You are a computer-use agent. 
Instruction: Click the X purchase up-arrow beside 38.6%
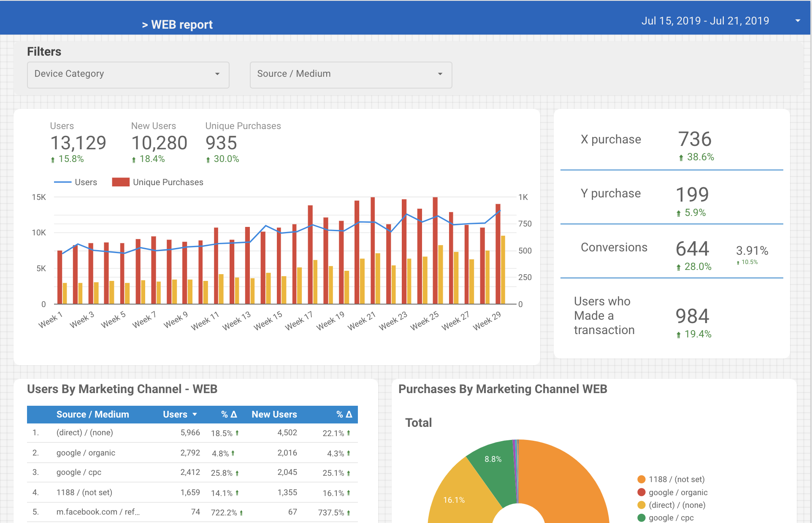tap(681, 158)
